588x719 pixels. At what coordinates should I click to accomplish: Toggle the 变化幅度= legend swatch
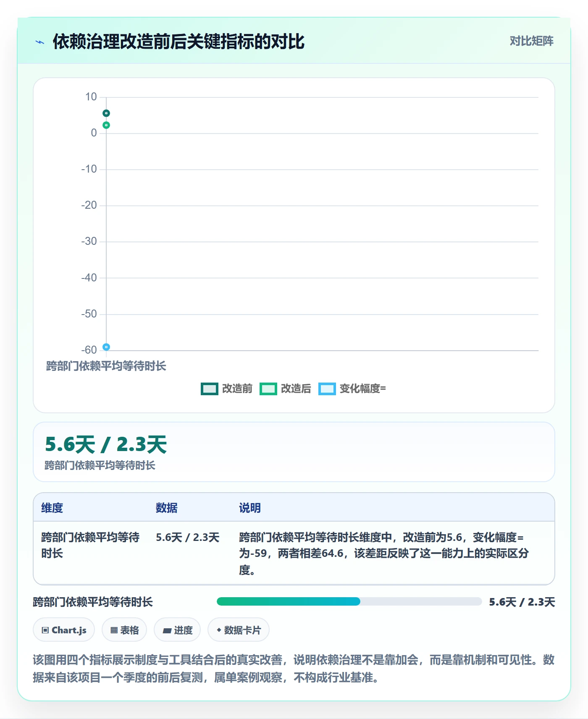pos(327,389)
